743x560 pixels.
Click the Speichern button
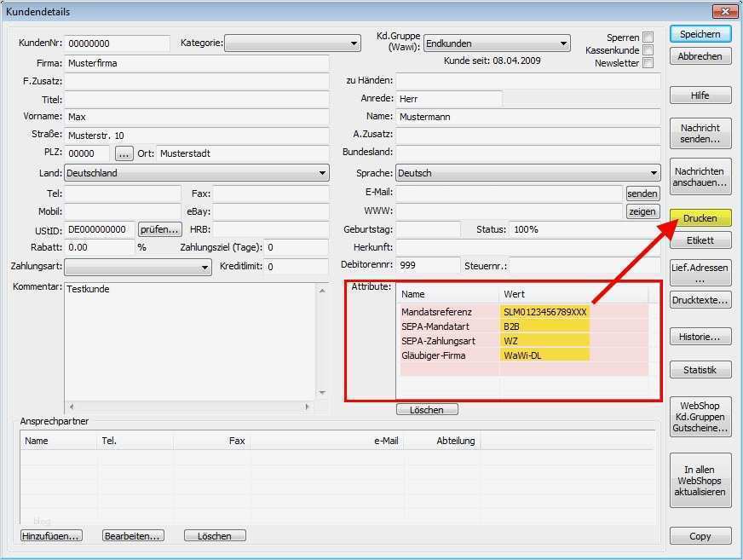[700, 34]
